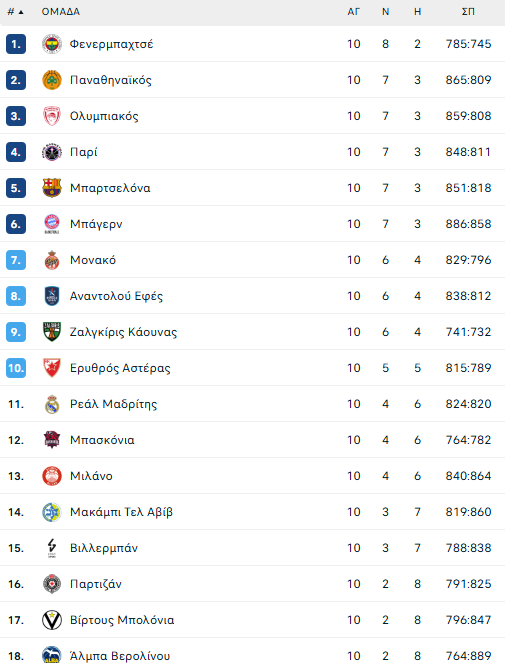Open the Μονακό team link
This screenshot has height=663, width=505.
tap(93, 260)
